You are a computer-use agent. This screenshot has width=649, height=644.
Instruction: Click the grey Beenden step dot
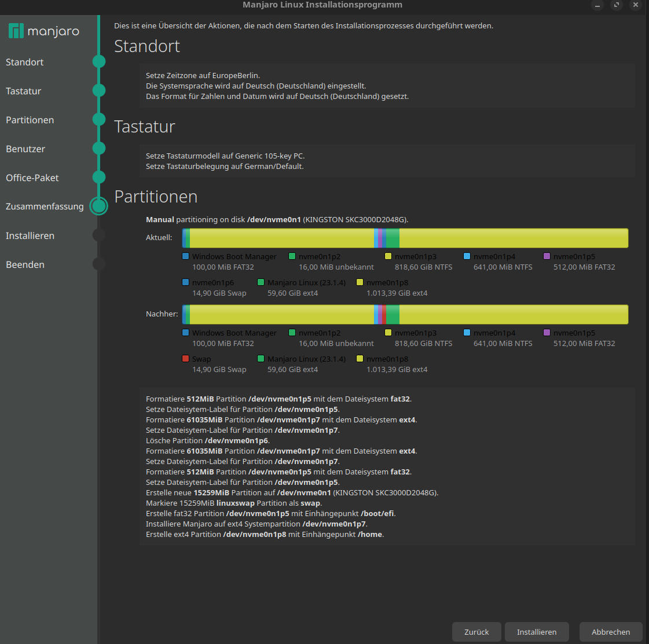click(x=99, y=264)
